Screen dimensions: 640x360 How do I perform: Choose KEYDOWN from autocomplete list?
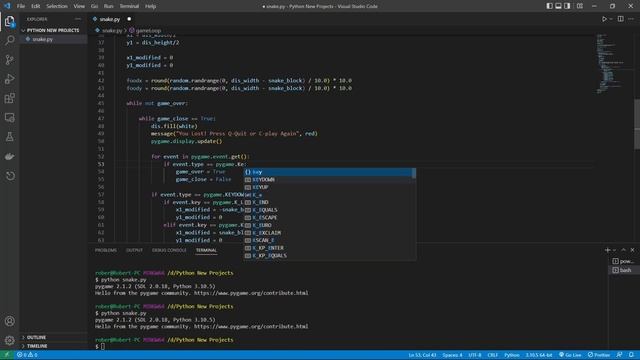pos(329,180)
